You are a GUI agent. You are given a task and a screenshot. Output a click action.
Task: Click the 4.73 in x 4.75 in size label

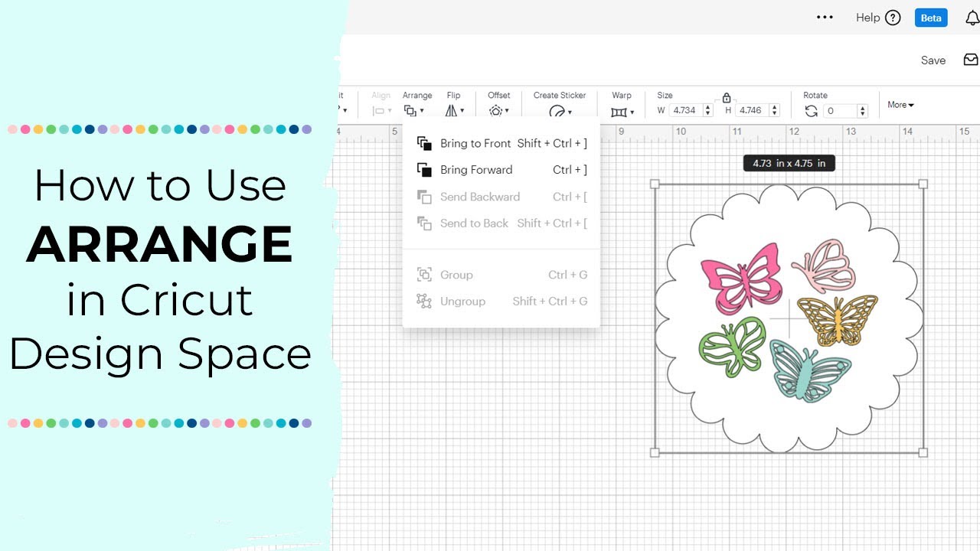[x=789, y=163]
